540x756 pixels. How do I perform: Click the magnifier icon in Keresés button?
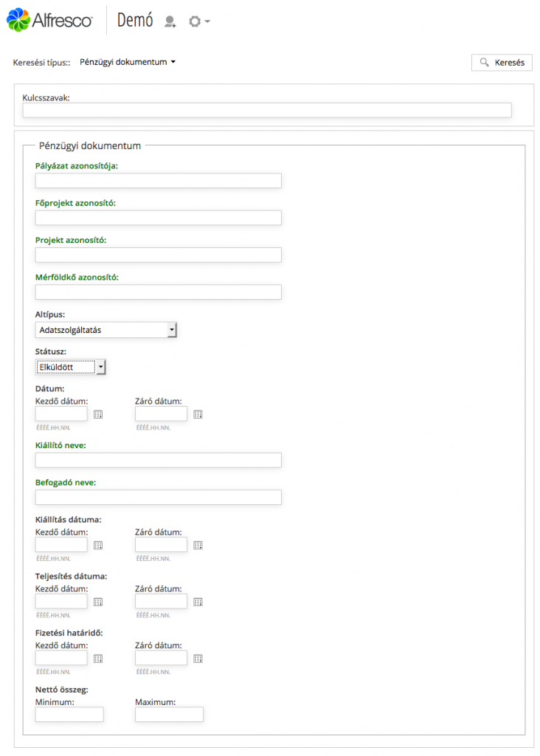pos(484,62)
